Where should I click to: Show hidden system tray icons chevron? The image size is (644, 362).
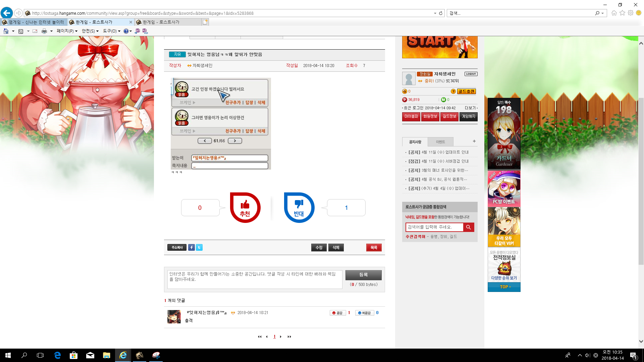[580, 355]
